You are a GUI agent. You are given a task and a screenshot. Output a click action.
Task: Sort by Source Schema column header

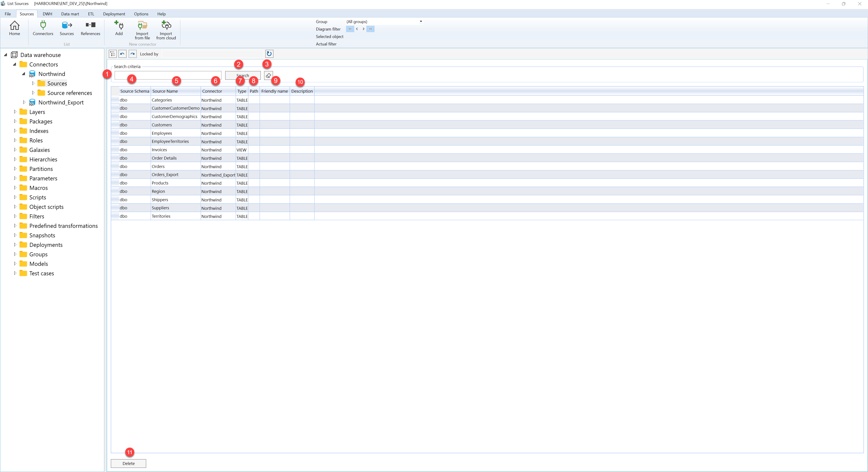click(x=134, y=91)
